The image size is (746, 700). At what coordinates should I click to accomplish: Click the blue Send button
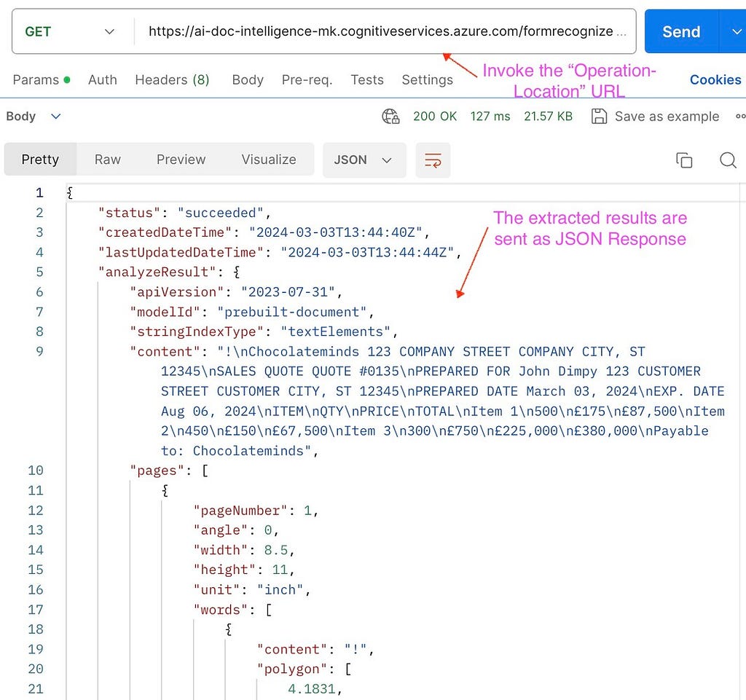(681, 31)
